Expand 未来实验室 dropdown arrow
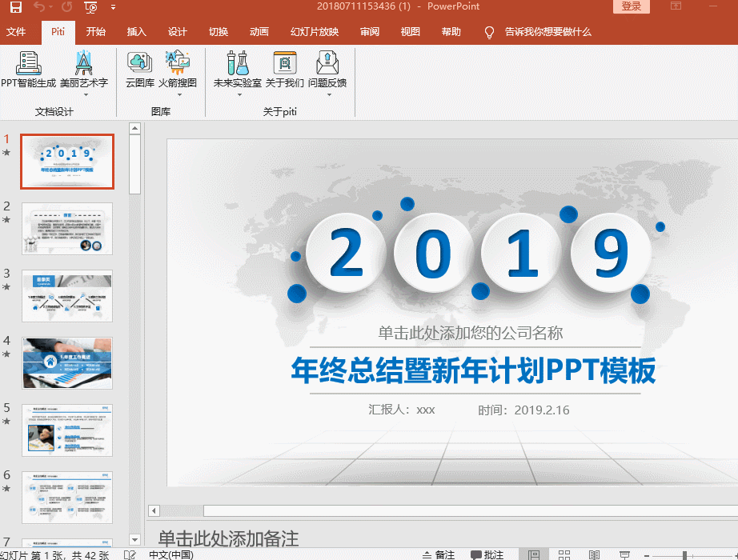This screenshot has width=738, height=560. coord(239,95)
